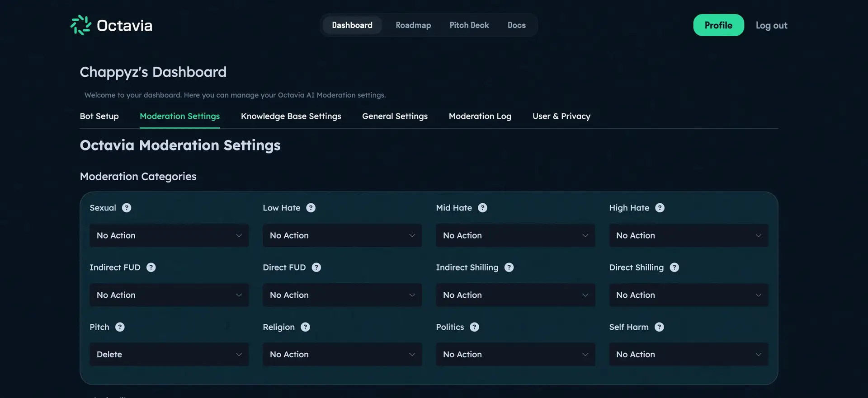Click question mark beside Self Harm
Screen dimensions: 868x398
click(x=659, y=327)
